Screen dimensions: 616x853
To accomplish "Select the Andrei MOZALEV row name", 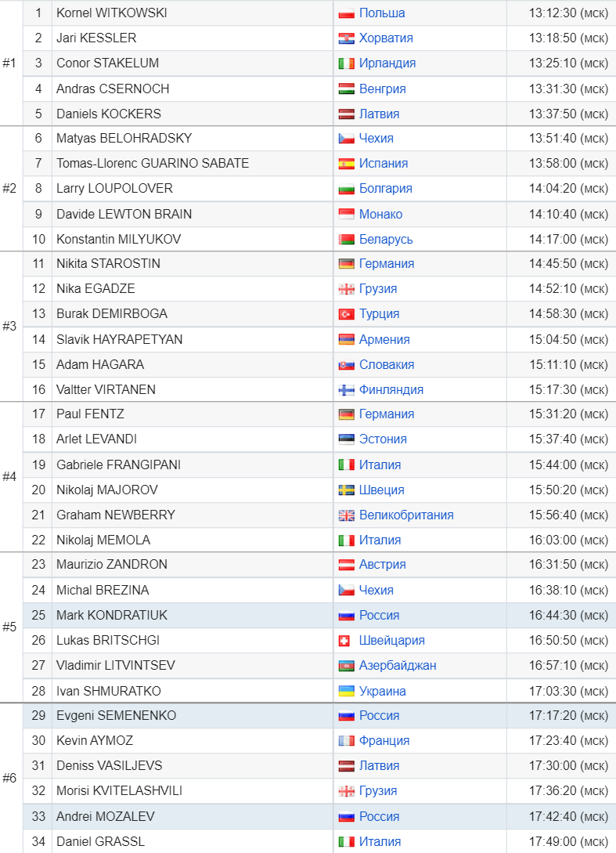I will click(106, 816).
